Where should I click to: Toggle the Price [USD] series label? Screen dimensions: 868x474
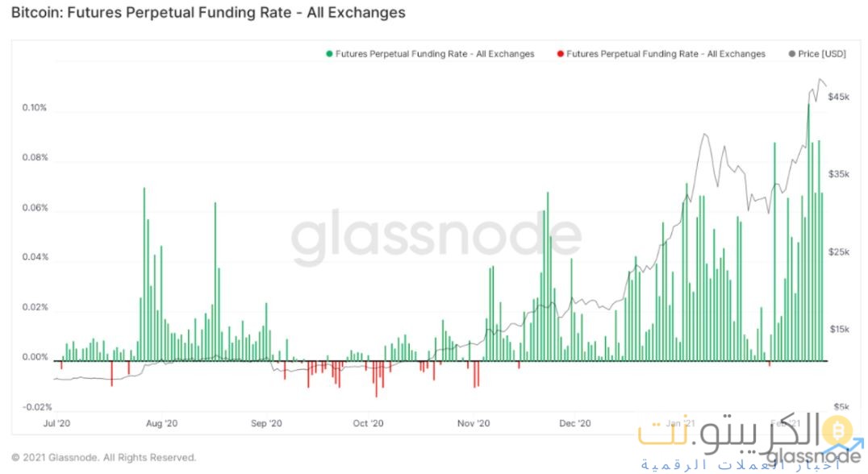tap(823, 54)
